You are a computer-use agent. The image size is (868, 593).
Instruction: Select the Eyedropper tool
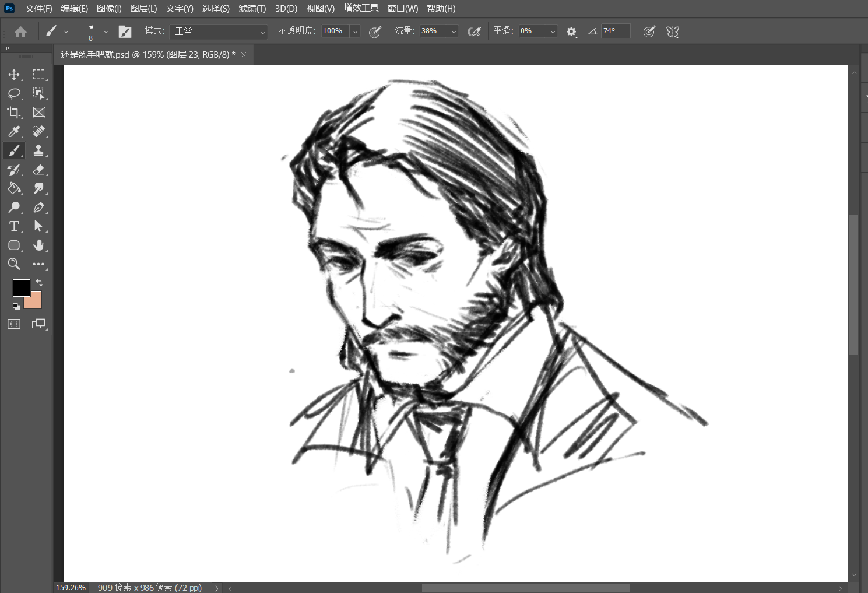click(x=14, y=131)
